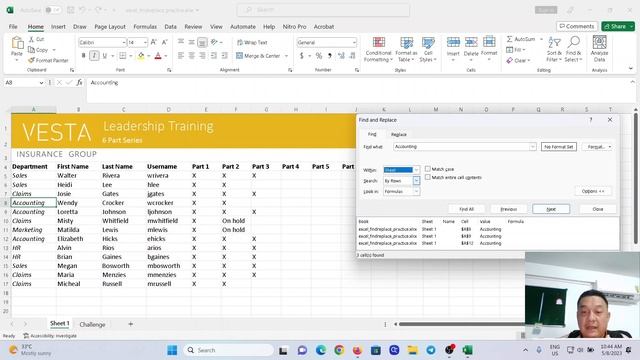Click the Windows taskbar Search box
The height and width of the screenshot is (360, 640).
click(228, 350)
